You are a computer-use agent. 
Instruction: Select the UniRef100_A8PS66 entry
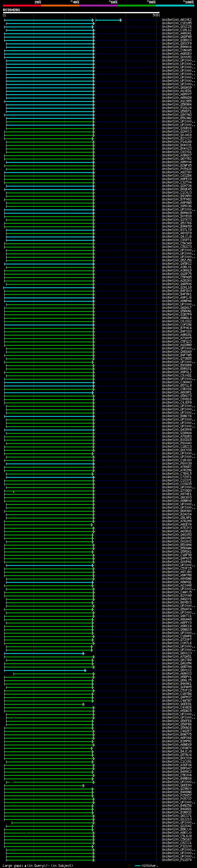(x=177, y=737)
